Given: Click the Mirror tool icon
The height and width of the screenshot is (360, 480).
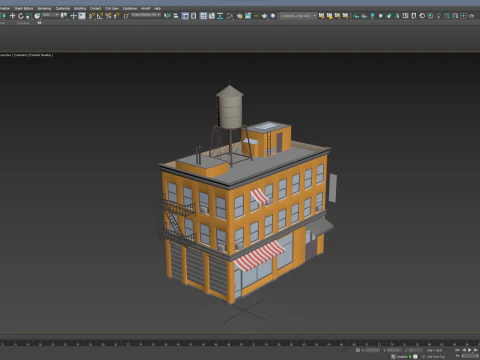Looking at the screenshot, I should [167, 16].
